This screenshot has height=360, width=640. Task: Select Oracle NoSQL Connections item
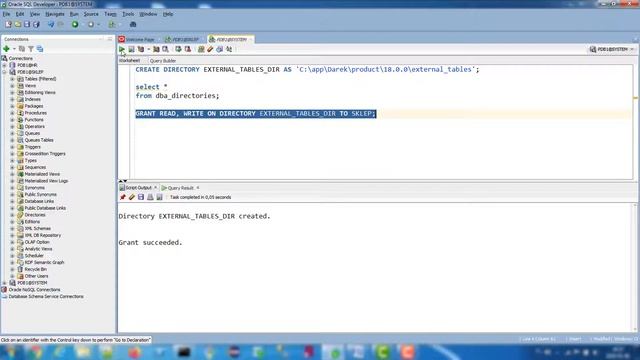34,290
